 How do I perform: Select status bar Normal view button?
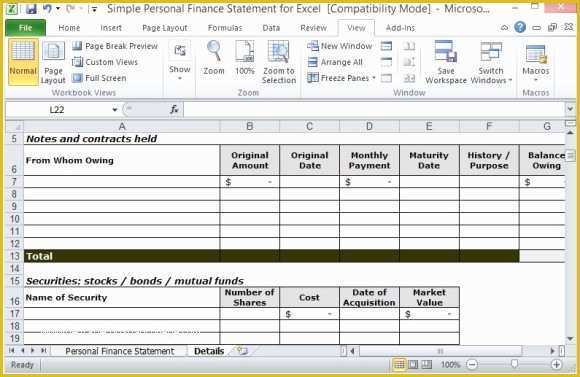pos(399,365)
